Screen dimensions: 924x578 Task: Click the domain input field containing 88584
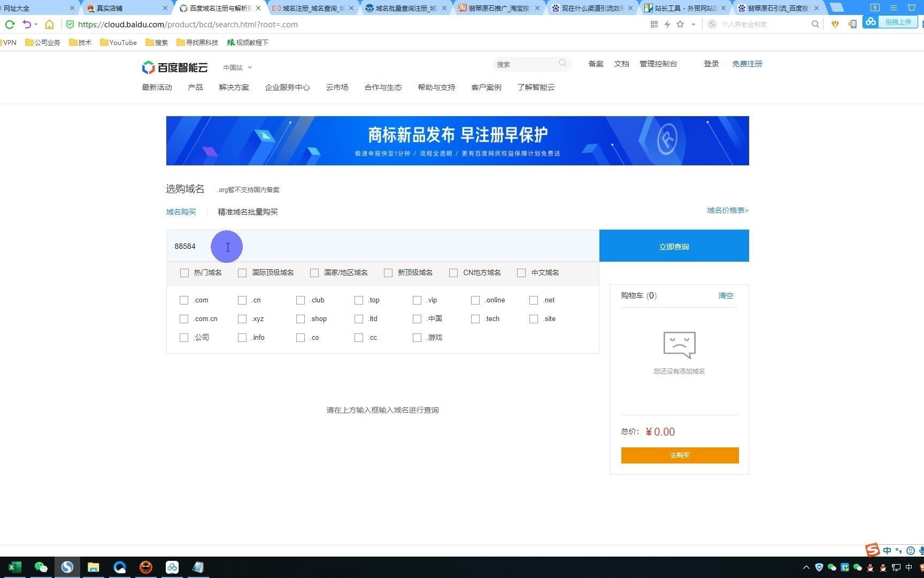(x=383, y=246)
